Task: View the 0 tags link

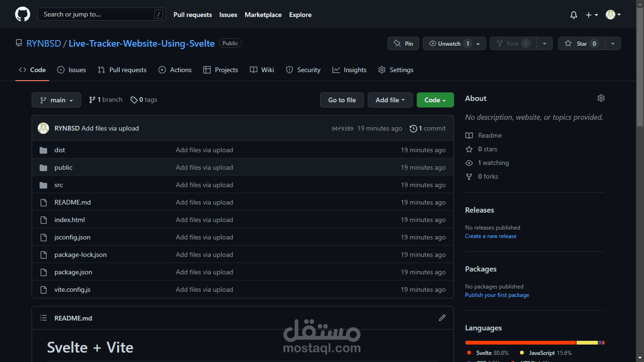Action: pos(144,100)
